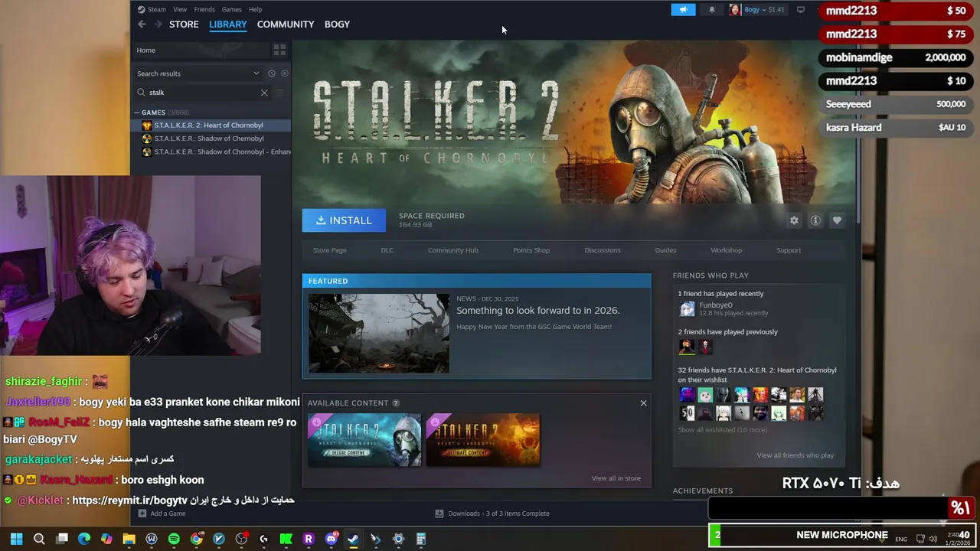Viewport: 980px width, 551px height.
Task: Open the Friends menu
Action: [204, 10]
